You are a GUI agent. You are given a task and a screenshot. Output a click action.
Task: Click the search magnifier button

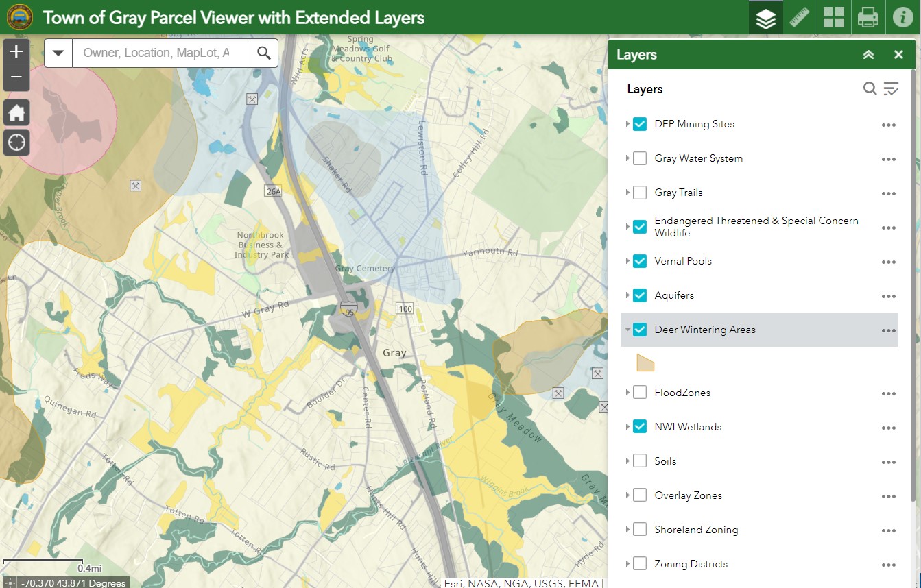(264, 53)
